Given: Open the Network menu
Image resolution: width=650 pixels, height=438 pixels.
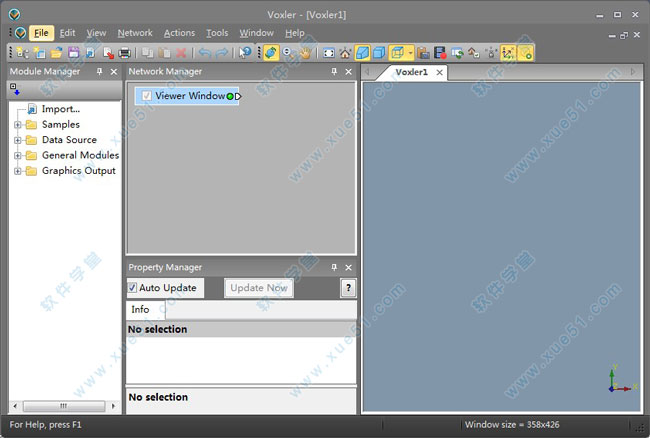Looking at the screenshot, I should coord(135,33).
